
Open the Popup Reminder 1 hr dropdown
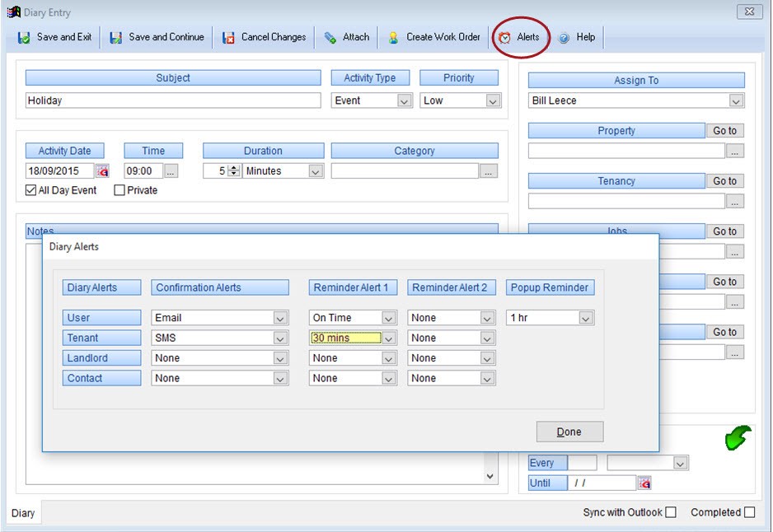coord(586,318)
